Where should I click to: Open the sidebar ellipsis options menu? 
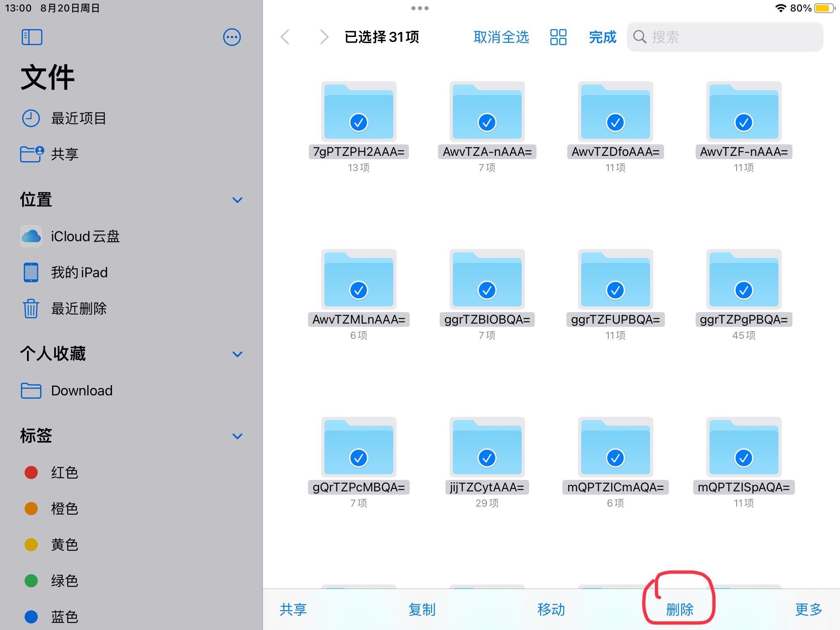232,37
